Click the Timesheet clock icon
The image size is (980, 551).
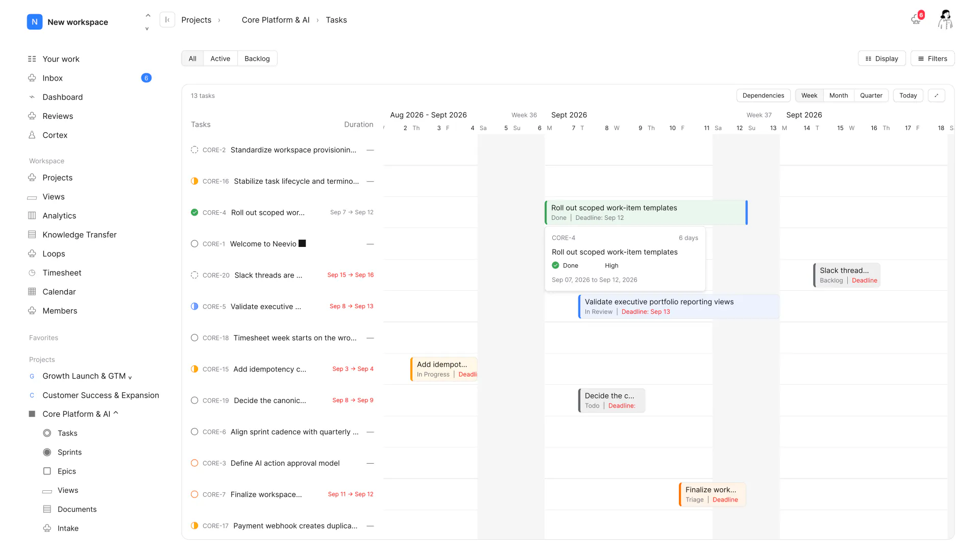(32, 273)
